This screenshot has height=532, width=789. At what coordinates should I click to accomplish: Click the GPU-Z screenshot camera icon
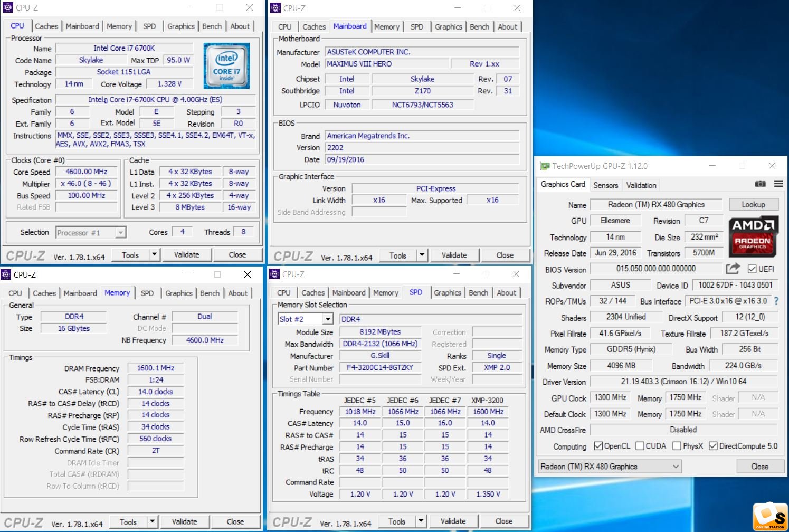(760, 184)
